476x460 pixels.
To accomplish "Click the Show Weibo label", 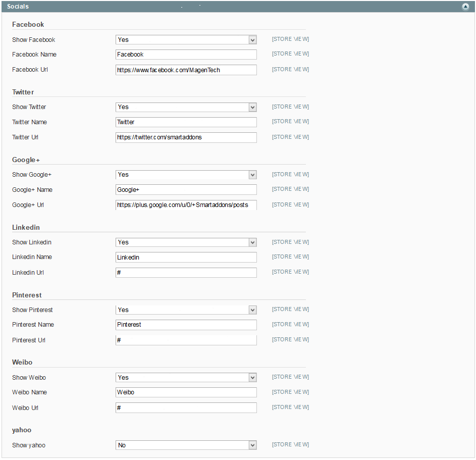I will coord(29,378).
